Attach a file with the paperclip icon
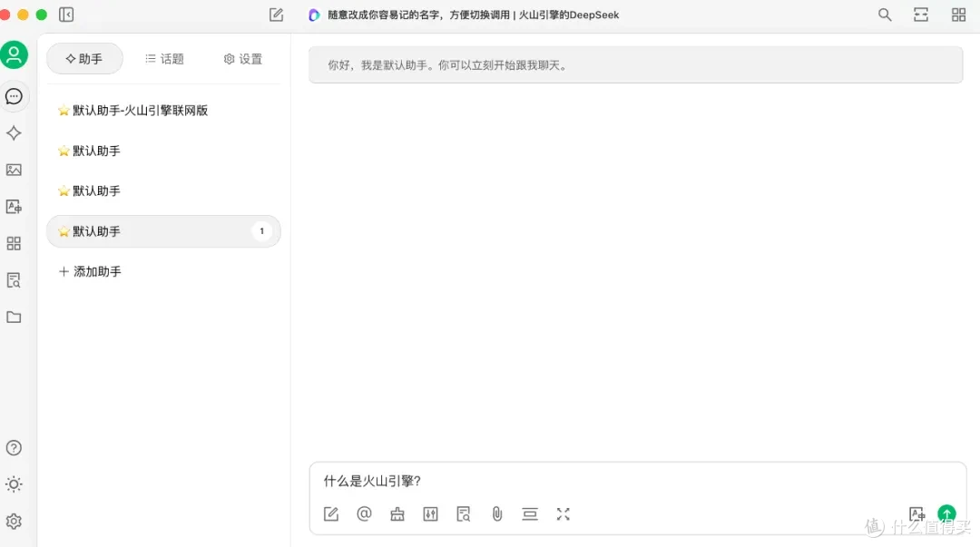This screenshot has width=980, height=547. (x=497, y=513)
